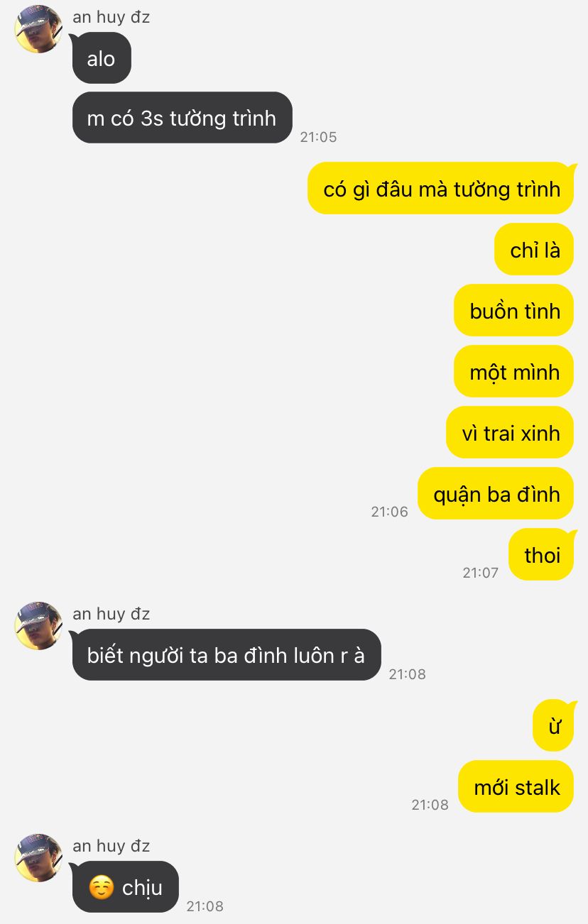Tap the "chỉ là" yellow bubble

(x=534, y=250)
